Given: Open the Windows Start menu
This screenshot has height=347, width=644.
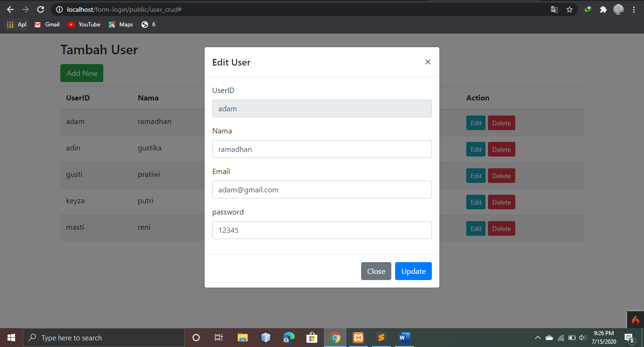Looking at the screenshot, I should point(11,338).
